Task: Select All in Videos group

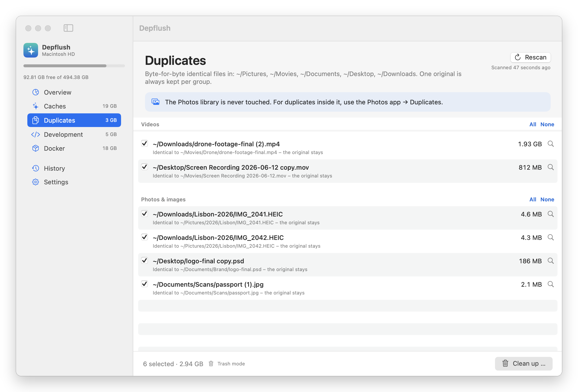Action: (x=533, y=125)
